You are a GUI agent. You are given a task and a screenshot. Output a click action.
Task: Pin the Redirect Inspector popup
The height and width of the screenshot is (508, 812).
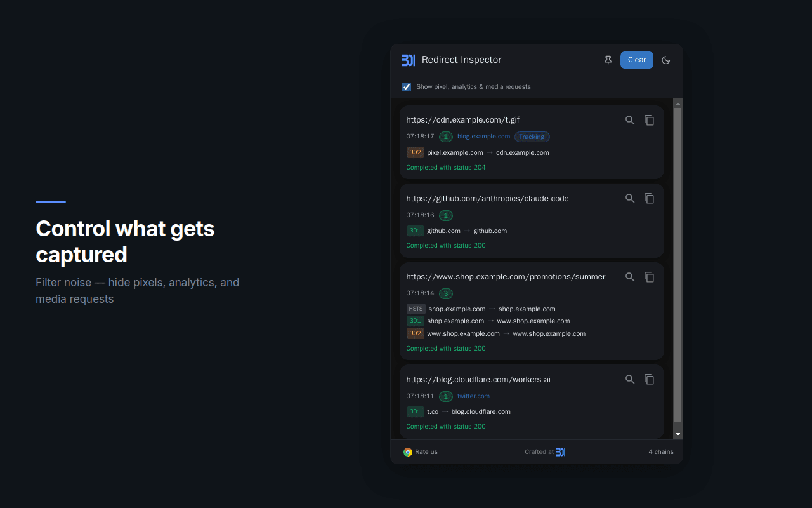pyautogui.click(x=608, y=60)
